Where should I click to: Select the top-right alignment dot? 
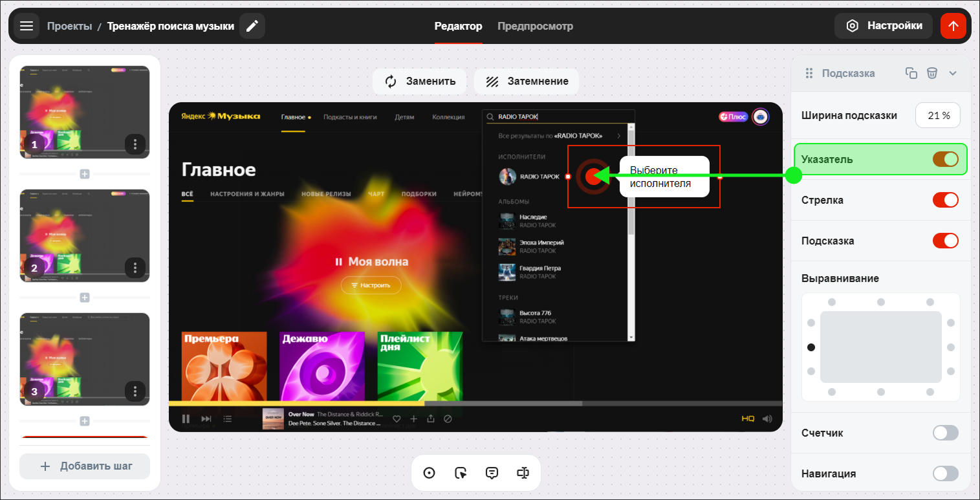(930, 302)
